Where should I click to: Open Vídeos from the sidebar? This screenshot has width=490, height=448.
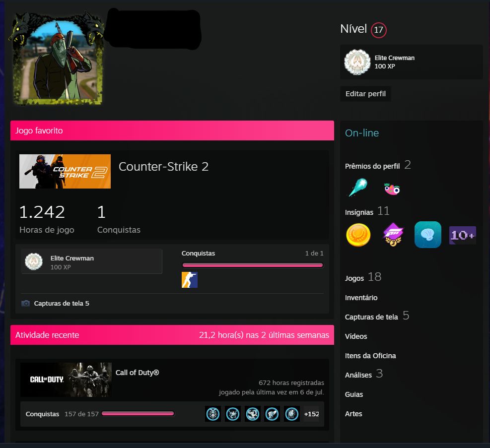[356, 336]
